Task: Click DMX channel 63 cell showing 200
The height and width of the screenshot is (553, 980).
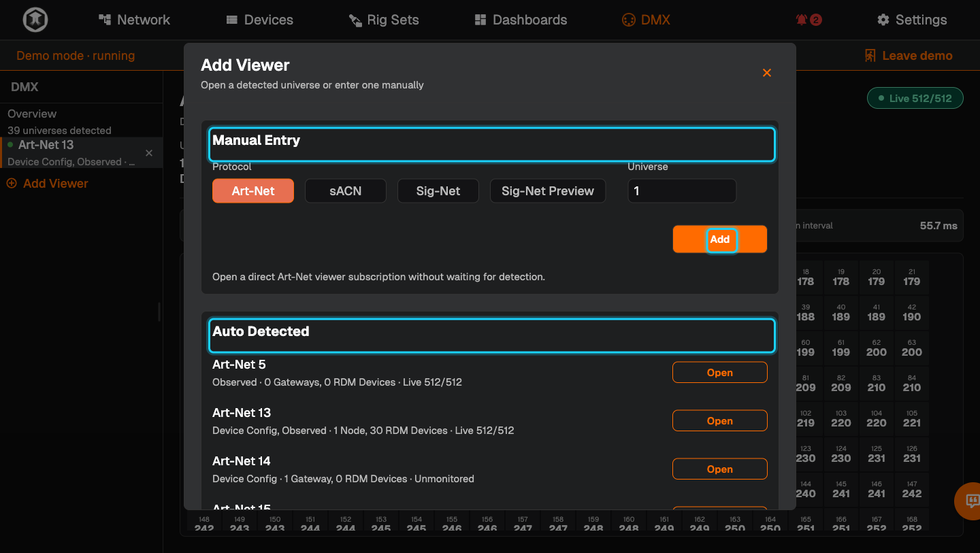Action: click(912, 348)
